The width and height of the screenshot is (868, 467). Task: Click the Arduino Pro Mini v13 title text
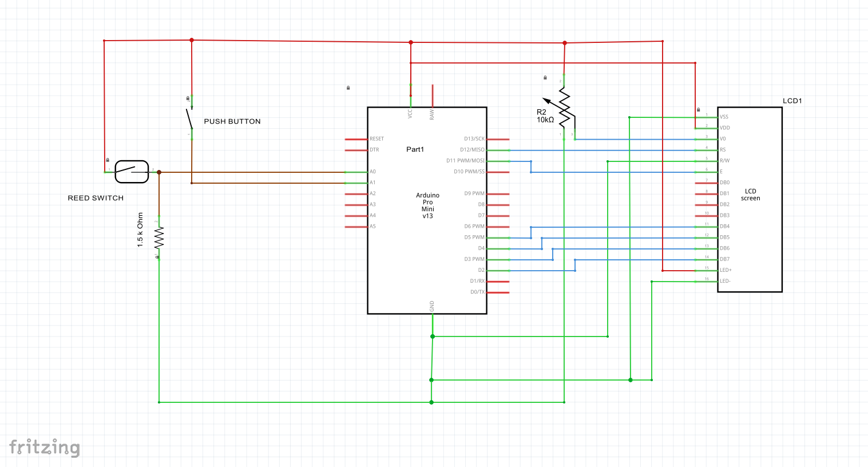tap(428, 205)
